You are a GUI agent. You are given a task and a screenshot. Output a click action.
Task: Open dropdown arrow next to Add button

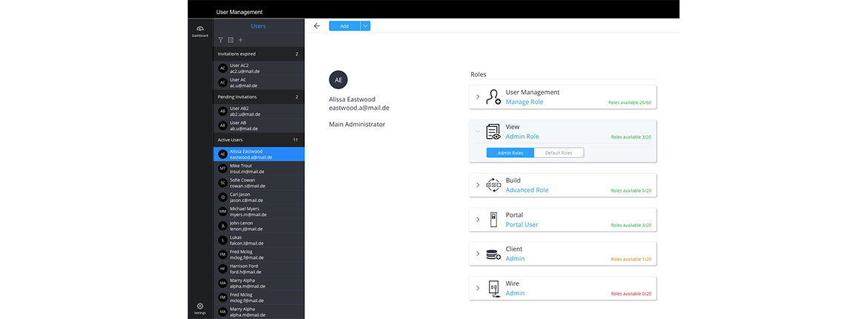pyautogui.click(x=365, y=26)
